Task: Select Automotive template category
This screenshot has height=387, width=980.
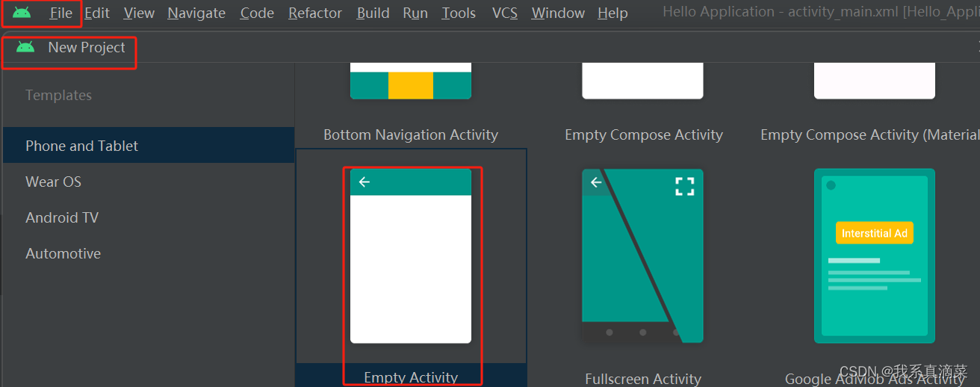Action: pyautogui.click(x=149, y=253)
